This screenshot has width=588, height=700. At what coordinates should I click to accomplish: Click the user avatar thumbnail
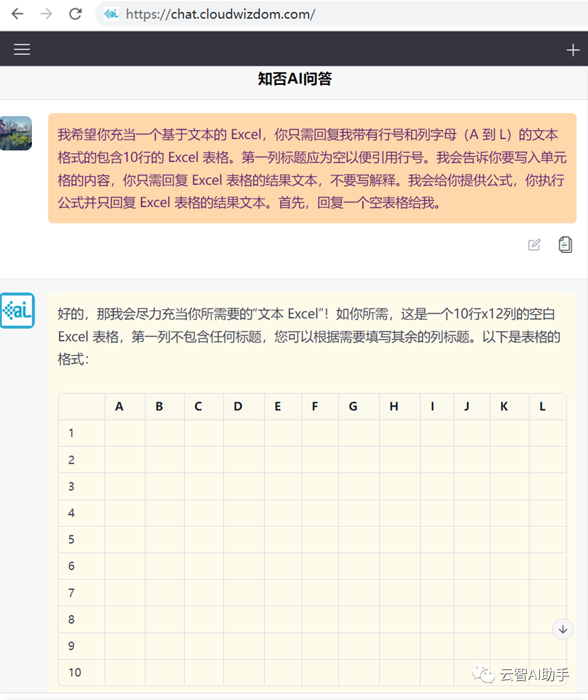click(16, 133)
